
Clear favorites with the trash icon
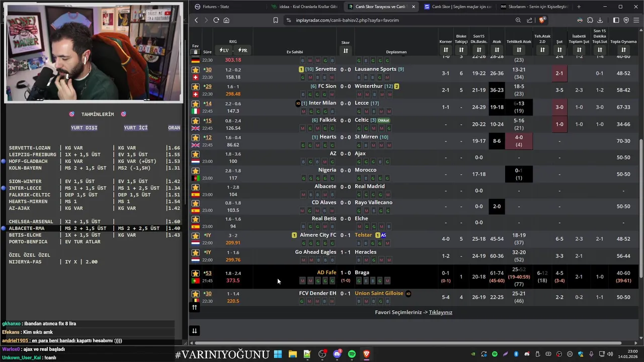[196, 52]
